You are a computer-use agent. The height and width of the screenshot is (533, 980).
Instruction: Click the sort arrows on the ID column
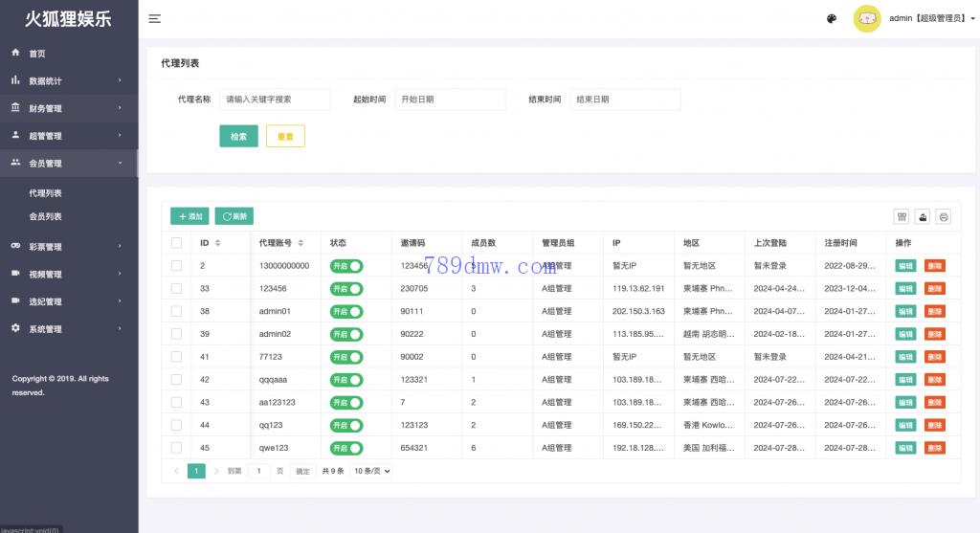(217, 243)
